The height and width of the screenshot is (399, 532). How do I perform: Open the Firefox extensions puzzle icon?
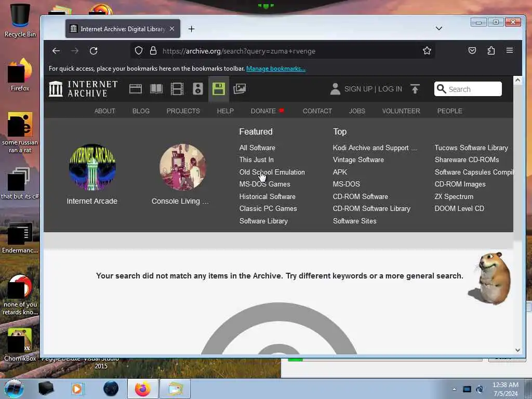(x=491, y=51)
